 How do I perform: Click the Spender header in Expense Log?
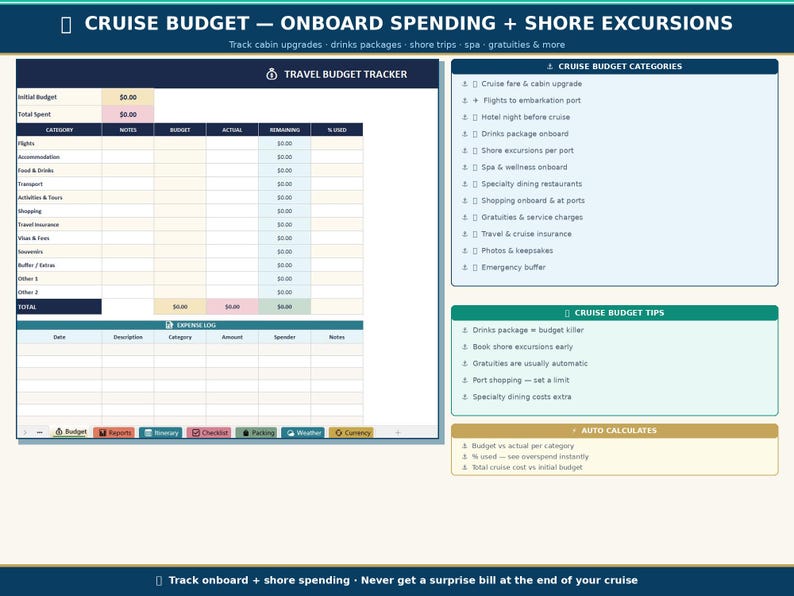pos(285,337)
